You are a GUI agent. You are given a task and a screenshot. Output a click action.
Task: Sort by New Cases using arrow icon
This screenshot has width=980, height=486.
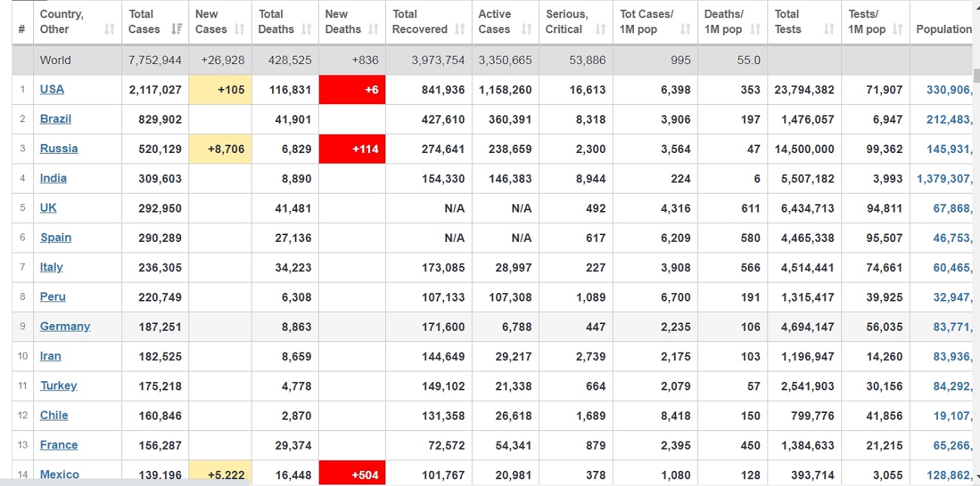(240, 29)
